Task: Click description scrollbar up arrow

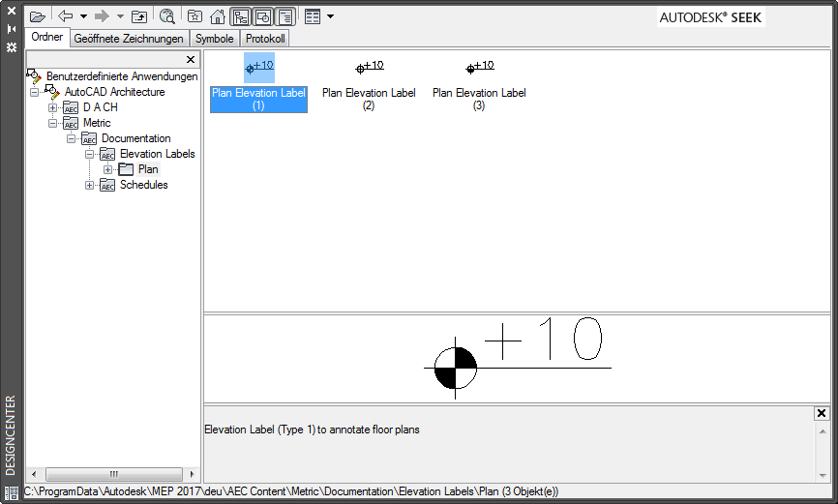Action: click(823, 431)
